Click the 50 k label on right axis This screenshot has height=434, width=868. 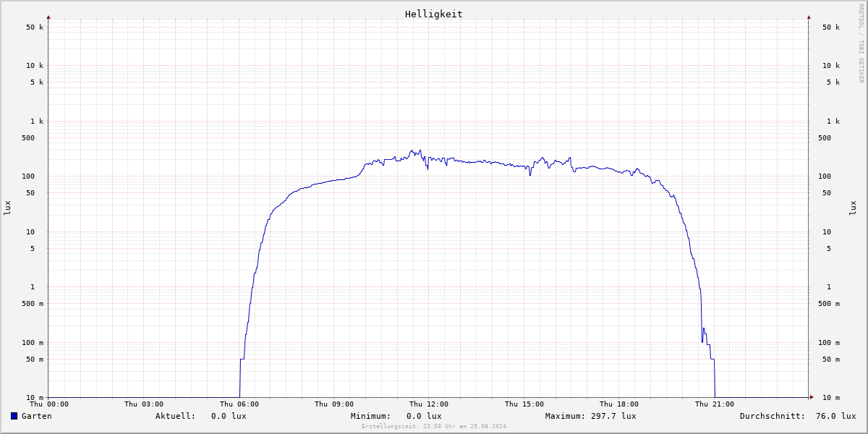pos(831,27)
